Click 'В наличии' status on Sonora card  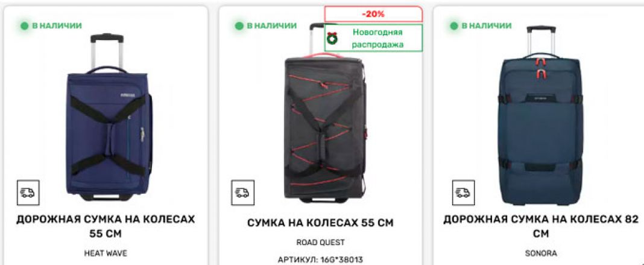487,26
